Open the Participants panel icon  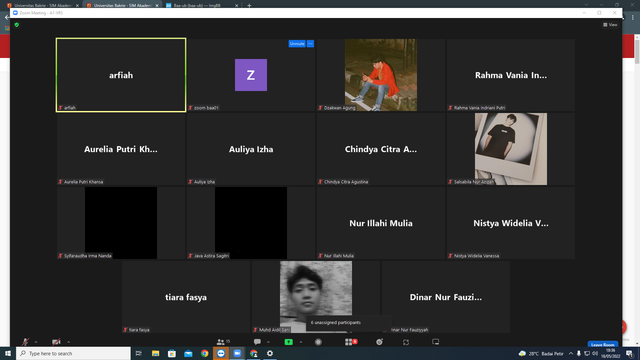click(221, 342)
